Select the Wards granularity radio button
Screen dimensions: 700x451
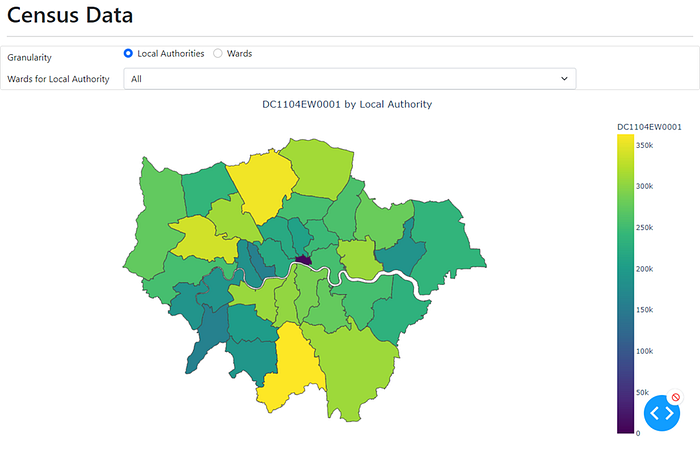click(x=217, y=53)
